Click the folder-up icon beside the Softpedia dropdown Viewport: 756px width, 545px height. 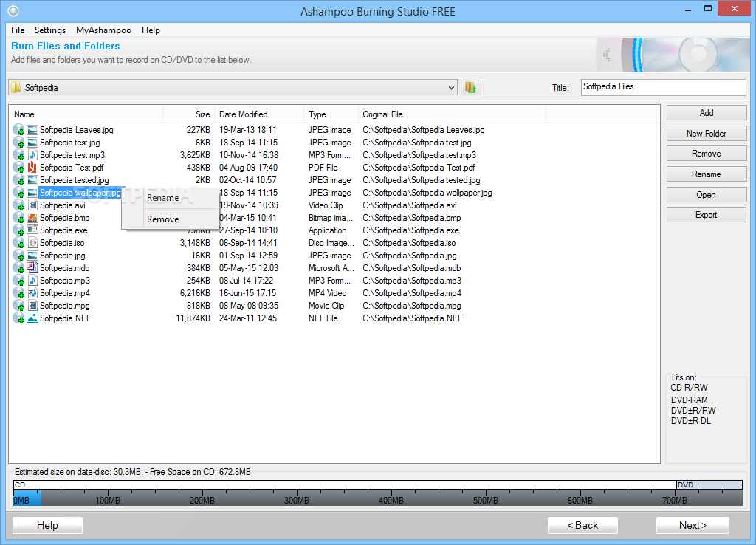pyautogui.click(x=470, y=87)
